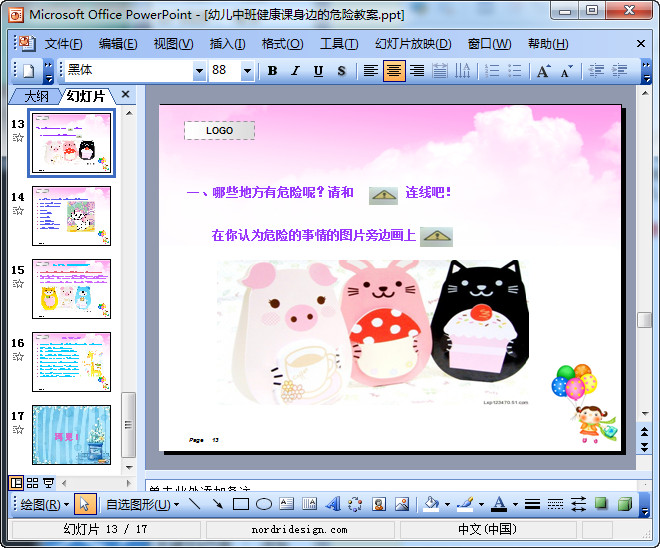
Task: Insert a horizontal text box
Action: tap(287, 504)
